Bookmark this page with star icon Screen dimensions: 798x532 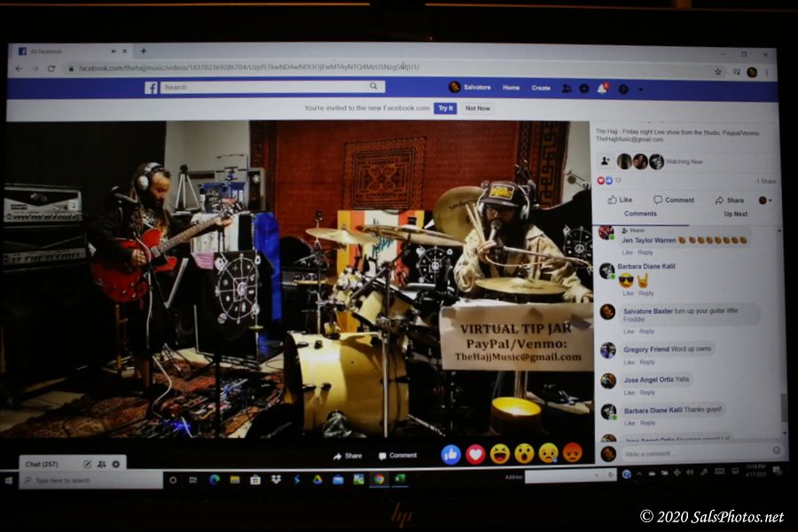tap(718, 71)
